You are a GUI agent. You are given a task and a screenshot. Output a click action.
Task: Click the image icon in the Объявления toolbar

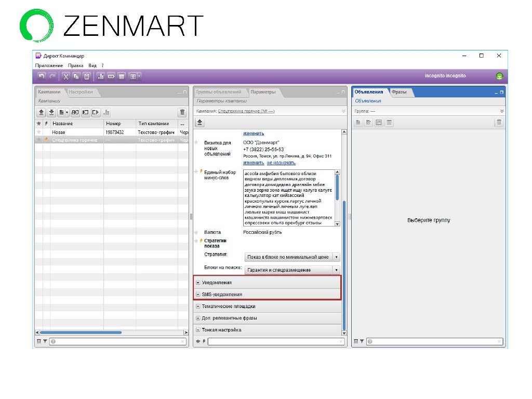(x=379, y=123)
